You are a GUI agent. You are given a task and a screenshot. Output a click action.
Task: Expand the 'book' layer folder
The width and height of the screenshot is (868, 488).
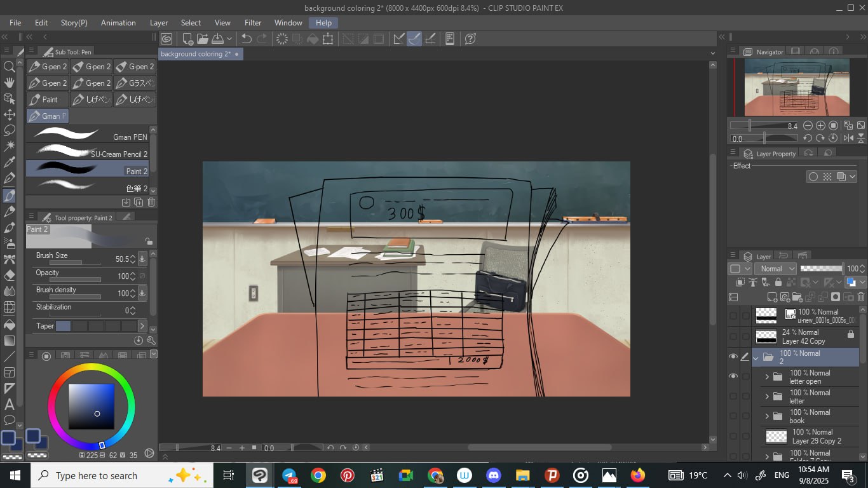[767, 416]
